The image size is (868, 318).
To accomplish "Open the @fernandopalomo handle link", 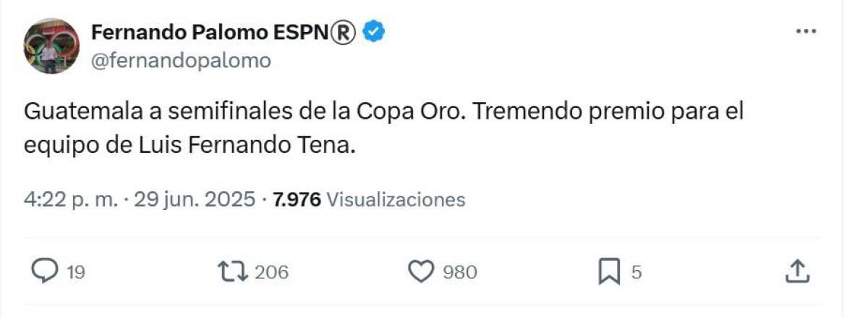I will [x=181, y=61].
